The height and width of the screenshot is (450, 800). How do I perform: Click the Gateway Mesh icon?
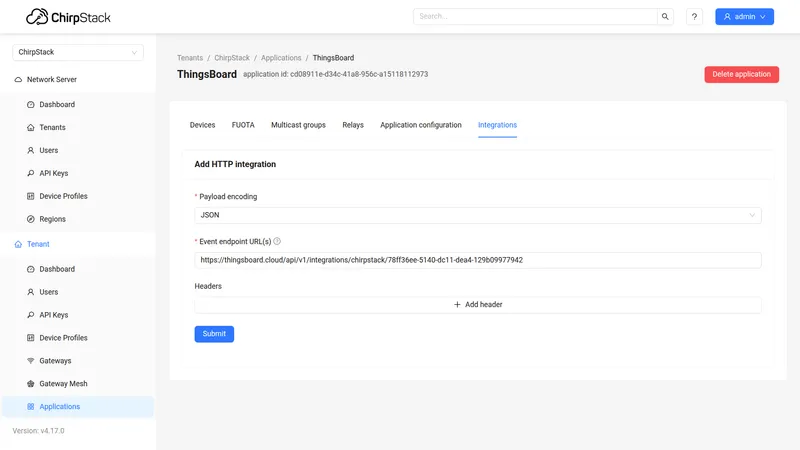tap(31, 384)
